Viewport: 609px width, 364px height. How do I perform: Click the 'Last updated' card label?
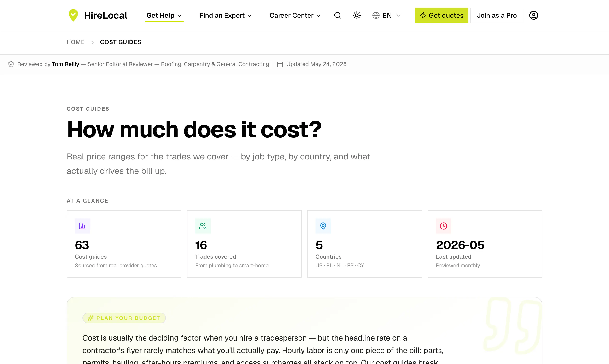pos(453,256)
